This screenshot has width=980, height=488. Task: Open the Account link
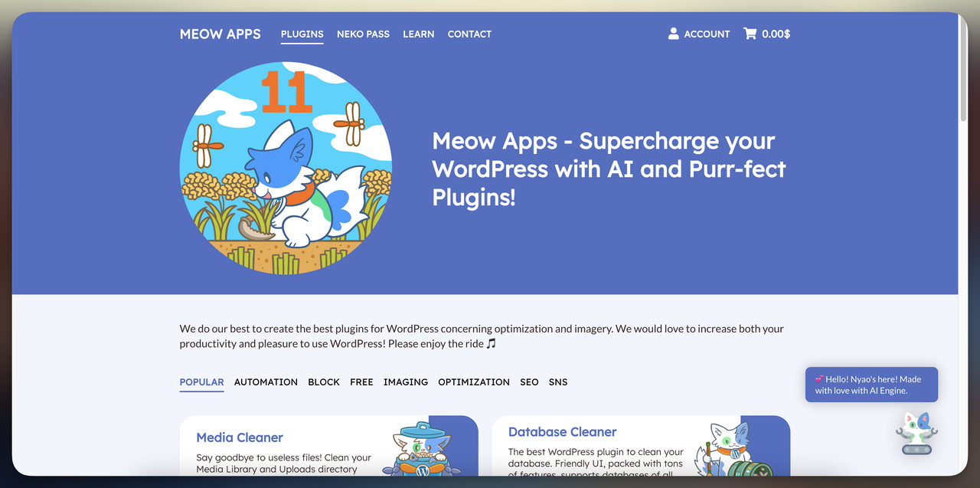(x=707, y=34)
